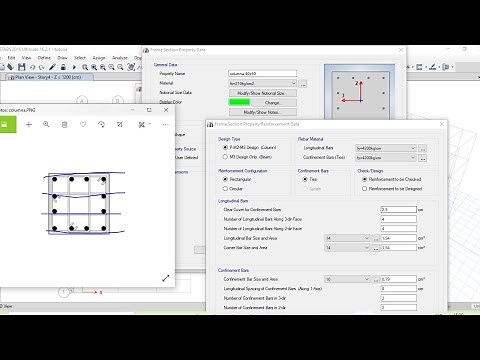The height and width of the screenshot is (360, 480).
Task: Click ellipsis button next to Confinement Bars (Ties) material
Action: [423, 158]
